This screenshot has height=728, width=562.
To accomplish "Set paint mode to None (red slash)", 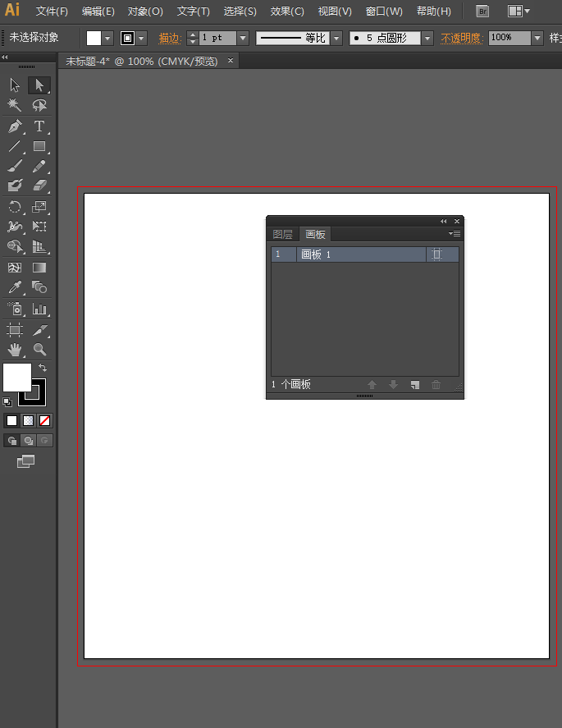I will pos(45,421).
